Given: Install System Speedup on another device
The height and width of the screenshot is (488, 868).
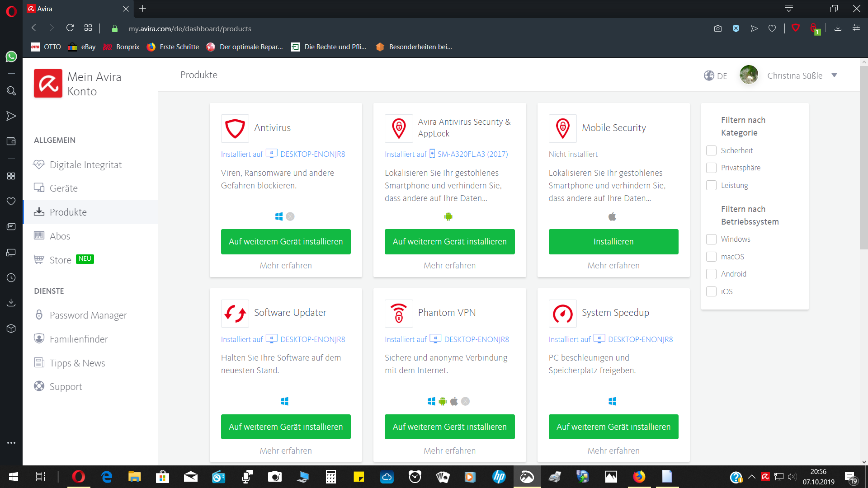Looking at the screenshot, I should coord(613,427).
